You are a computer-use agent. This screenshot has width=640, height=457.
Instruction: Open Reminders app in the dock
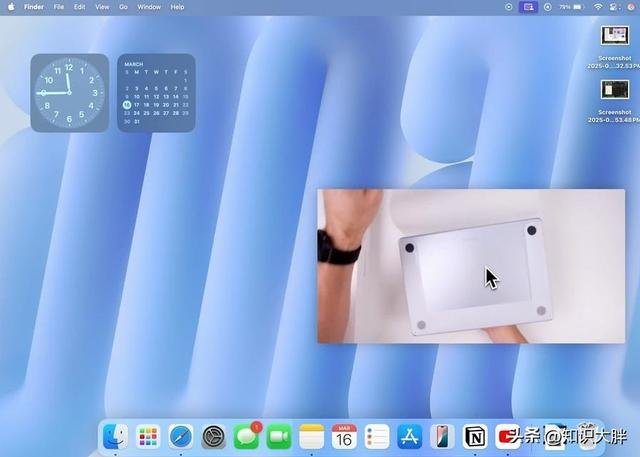click(377, 436)
